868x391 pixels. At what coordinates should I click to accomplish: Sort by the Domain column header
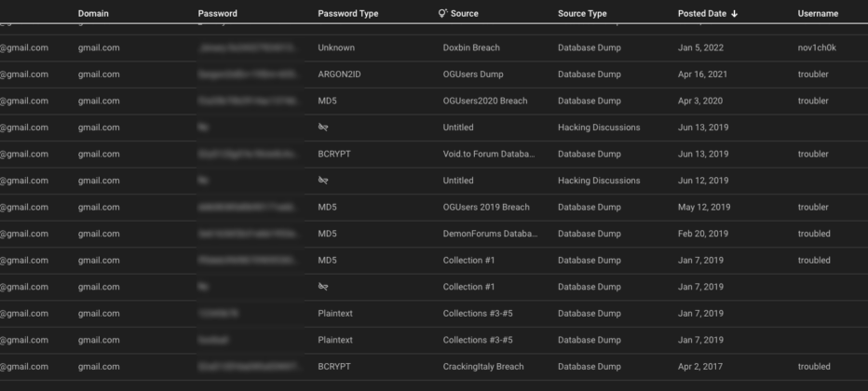click(93, 13)
